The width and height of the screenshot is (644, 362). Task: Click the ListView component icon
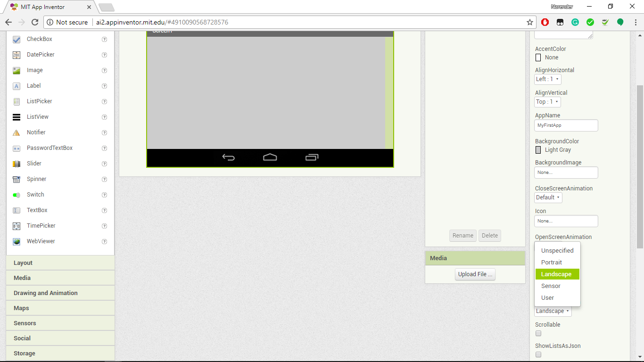click(x=17, y=117)
